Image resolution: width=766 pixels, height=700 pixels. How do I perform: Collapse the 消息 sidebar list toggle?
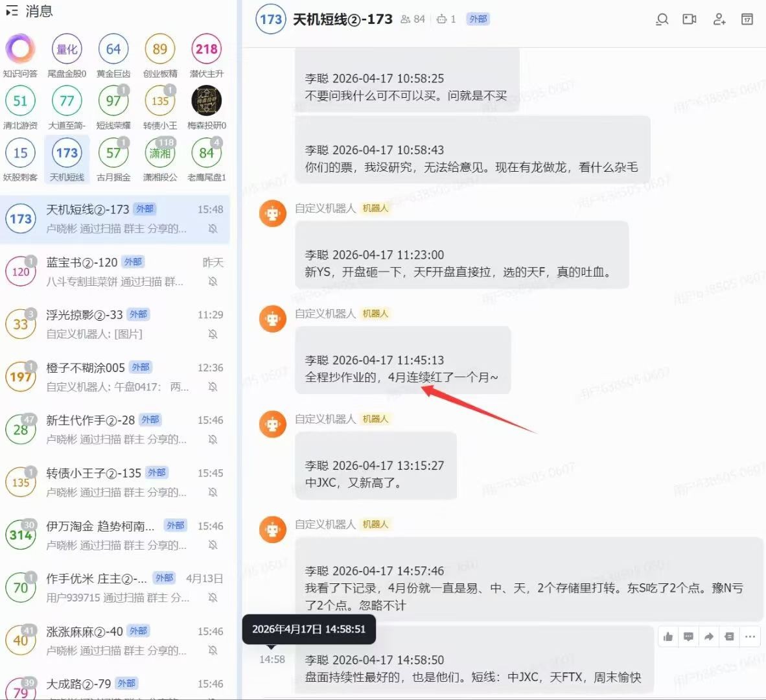tap(12, 11)
